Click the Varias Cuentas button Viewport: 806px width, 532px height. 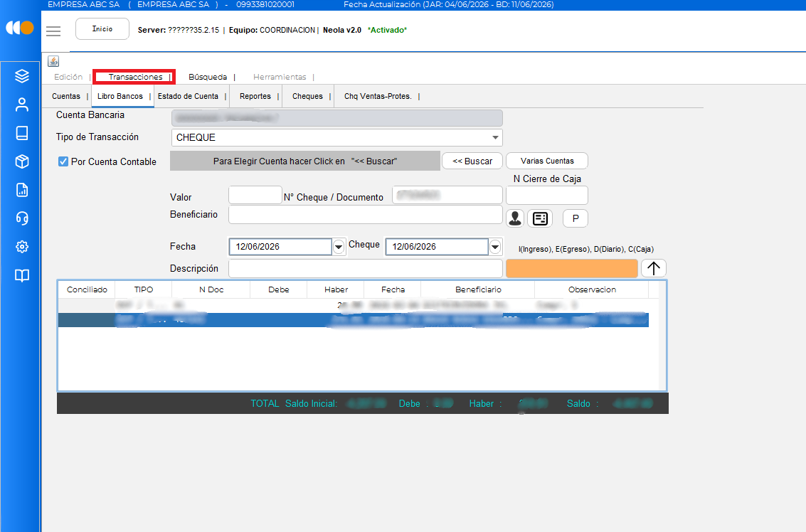coord(547,161)
